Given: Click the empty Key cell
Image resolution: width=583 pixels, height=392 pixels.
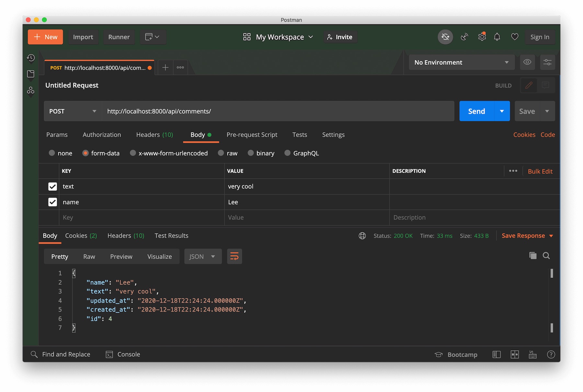Looking at the screenshot, I should coord(142,218).
